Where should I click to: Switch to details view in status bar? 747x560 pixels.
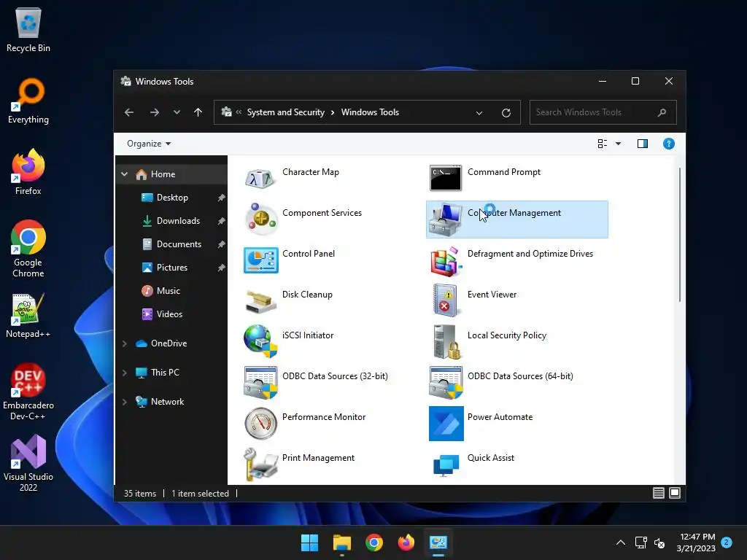tap(659, 493)
